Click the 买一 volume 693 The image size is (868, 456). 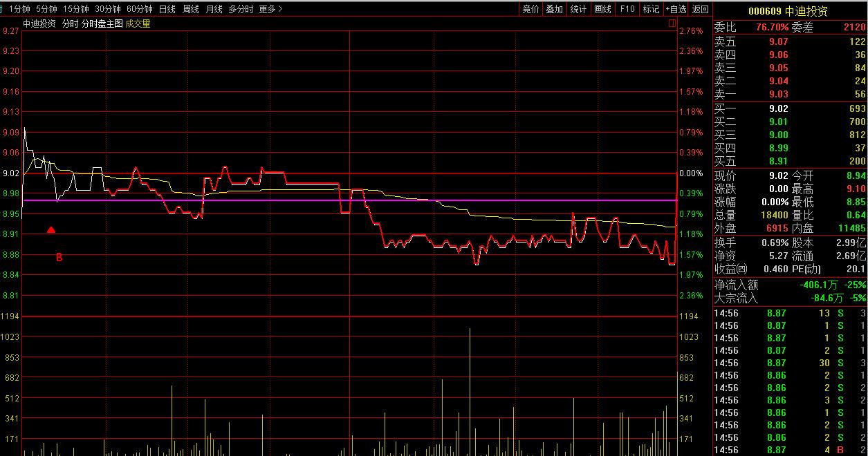point(857,108)
